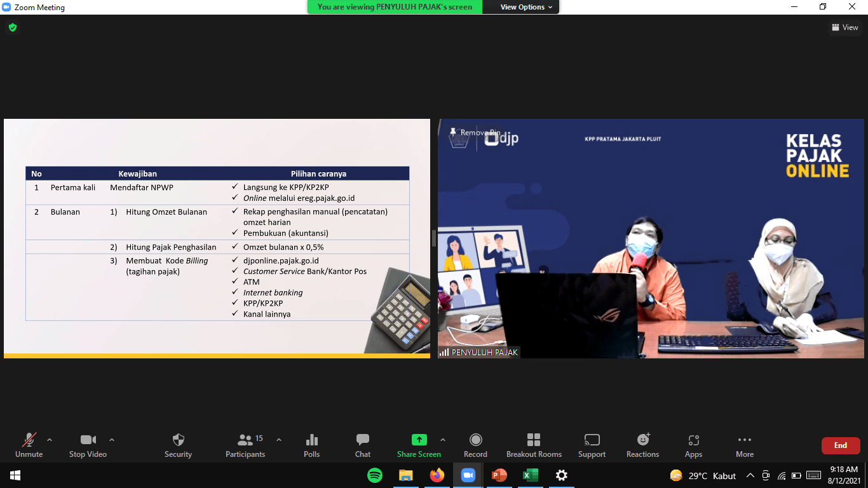Screen dimensions: 868x488
Task: Open the Security shield options
Action: coord(178,445)
